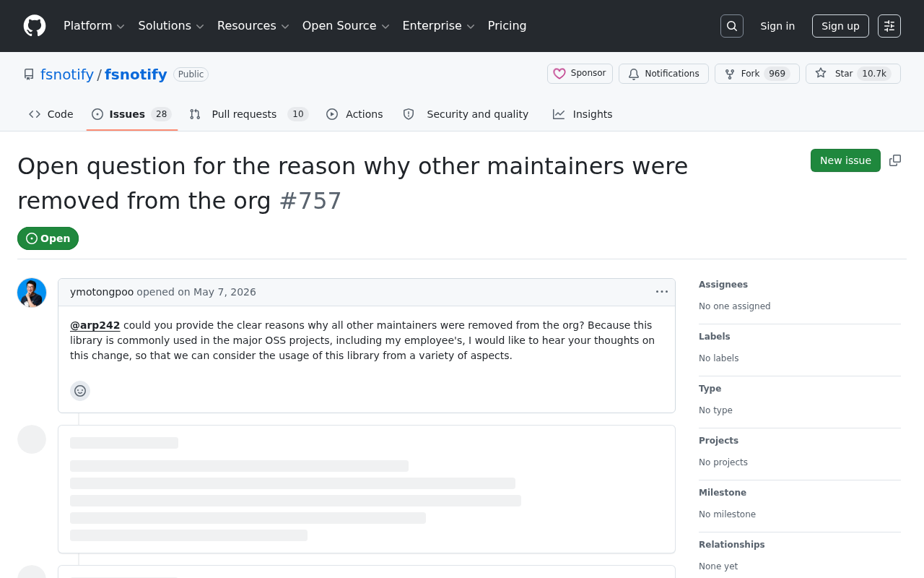Image resolution: width=924 pixels, height=578 pixels.
Task: Click the search magnifier icon
Action: (x=732, y=26)
